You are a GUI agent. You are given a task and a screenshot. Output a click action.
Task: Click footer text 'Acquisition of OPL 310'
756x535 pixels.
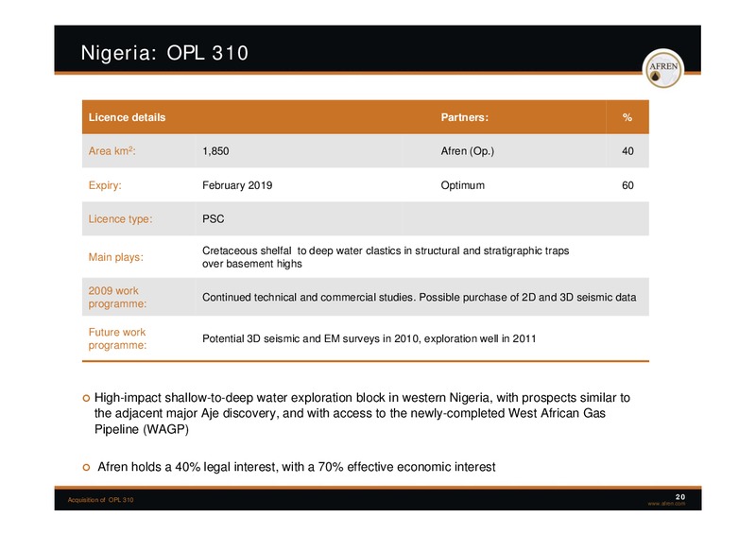100,500
